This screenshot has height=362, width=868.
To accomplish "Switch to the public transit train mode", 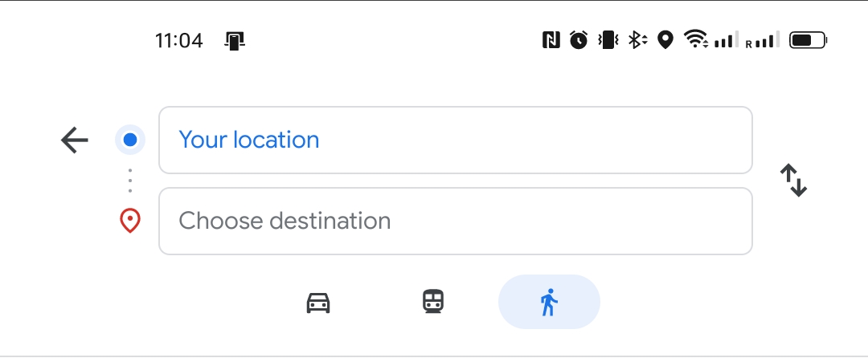I will click(x=433, y=302).
